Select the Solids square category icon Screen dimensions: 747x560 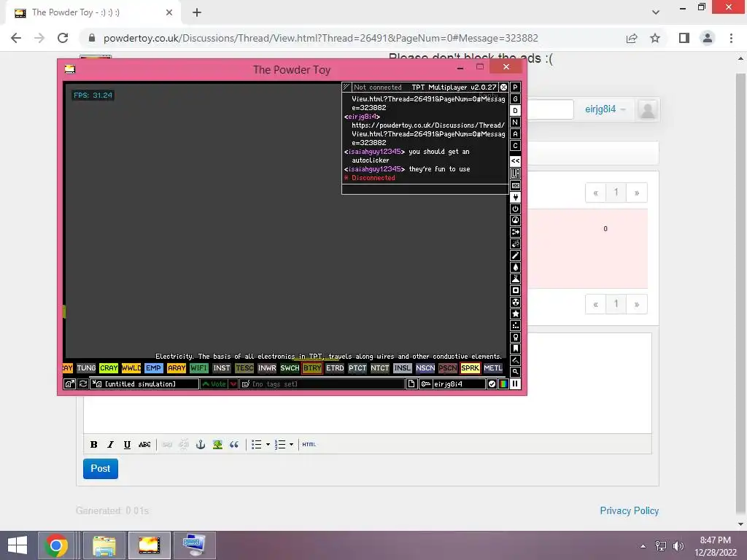click(515, 290)
